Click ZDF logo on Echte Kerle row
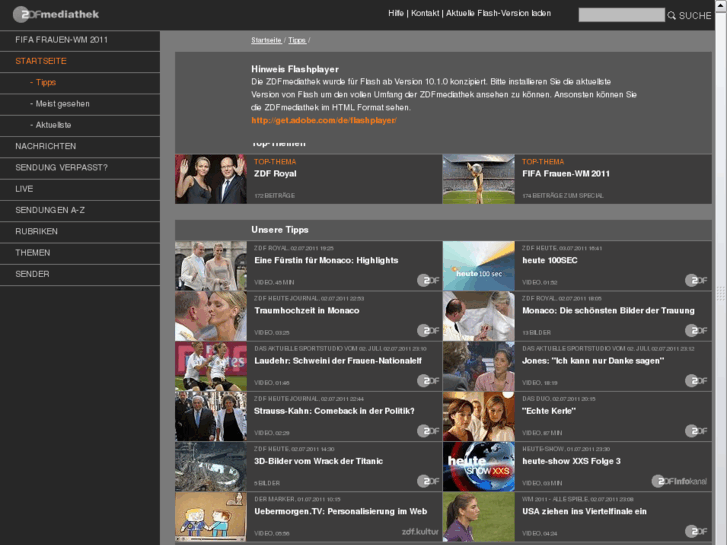 [696, 430]
